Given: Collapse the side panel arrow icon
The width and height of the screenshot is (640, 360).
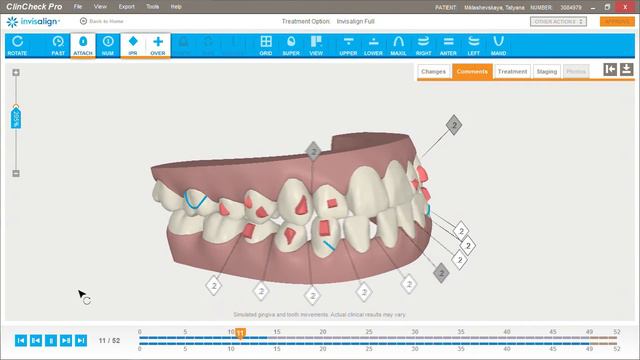Looking at the screenshot, I should (x=610, y=69).
